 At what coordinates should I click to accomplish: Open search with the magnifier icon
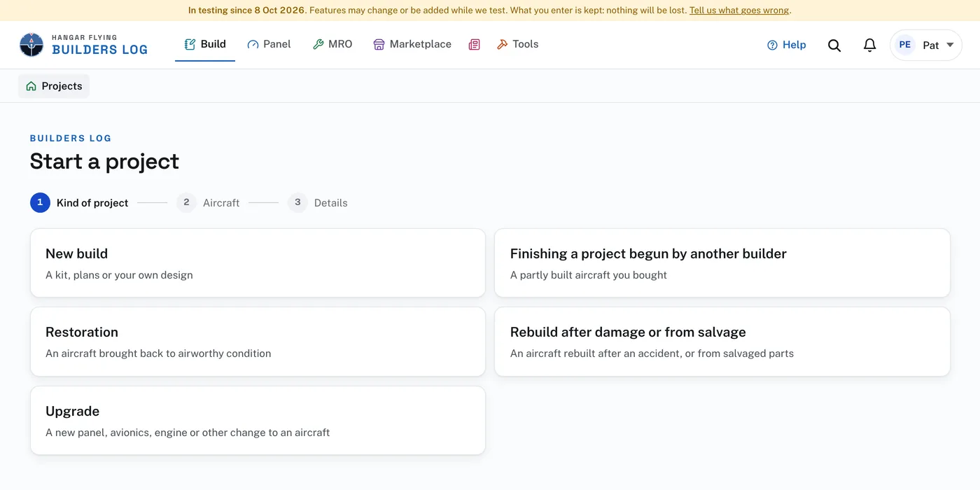[834, 45]
